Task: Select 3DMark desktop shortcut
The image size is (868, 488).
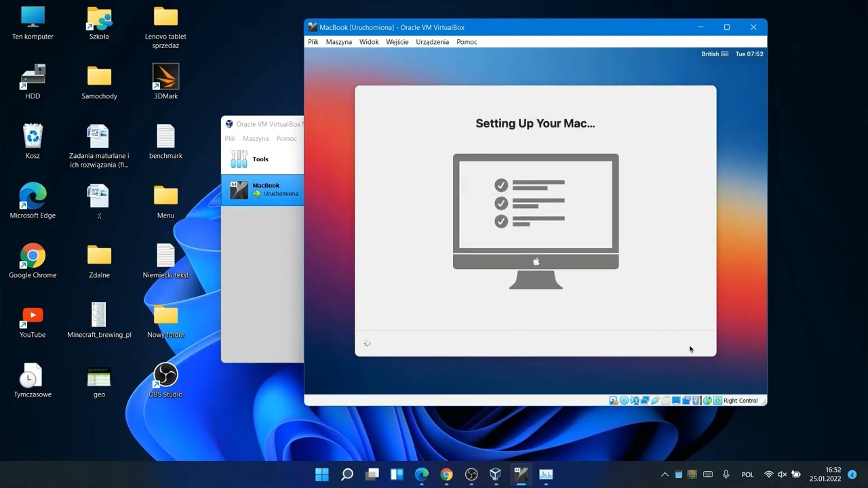Action: (x=165, y=83)
